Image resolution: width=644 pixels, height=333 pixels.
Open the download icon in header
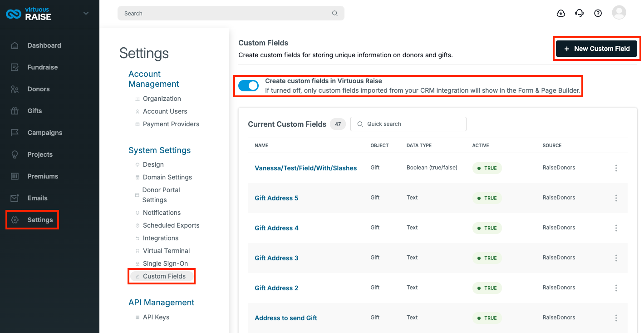tap(561, 13)
